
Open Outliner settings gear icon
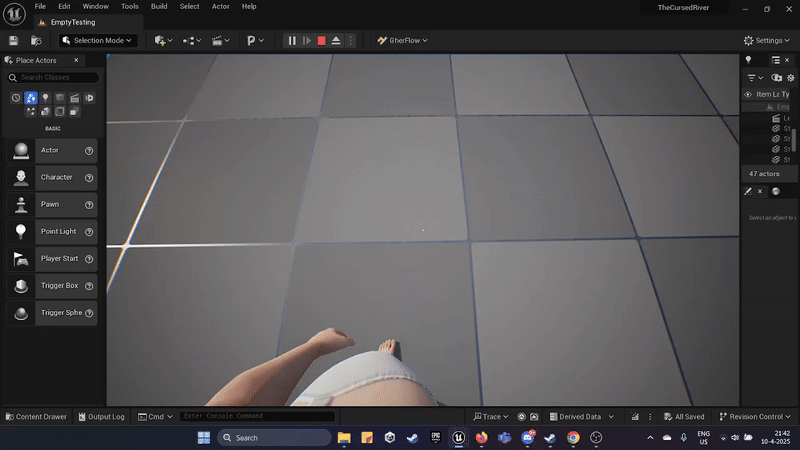791,77
